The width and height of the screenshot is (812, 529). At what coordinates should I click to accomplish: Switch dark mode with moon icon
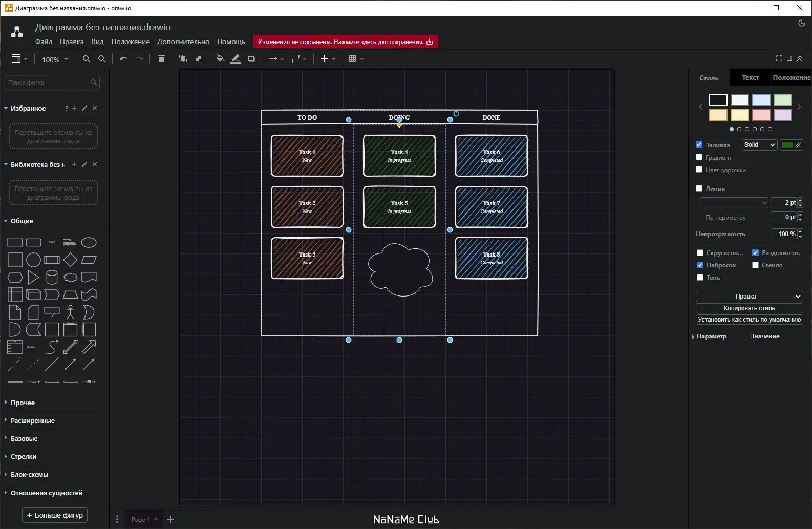pyautogui.click(x=802, y=23)
